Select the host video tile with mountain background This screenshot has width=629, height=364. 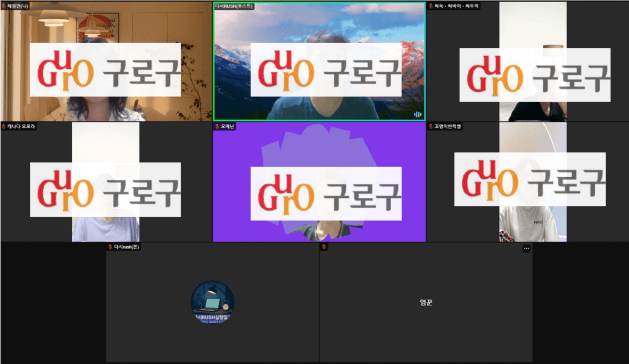(x=320, y=61)
